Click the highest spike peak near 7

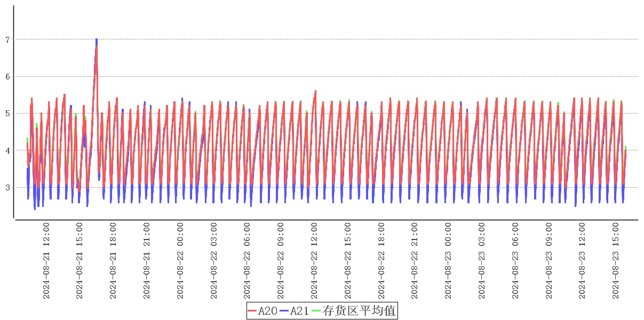97,40
